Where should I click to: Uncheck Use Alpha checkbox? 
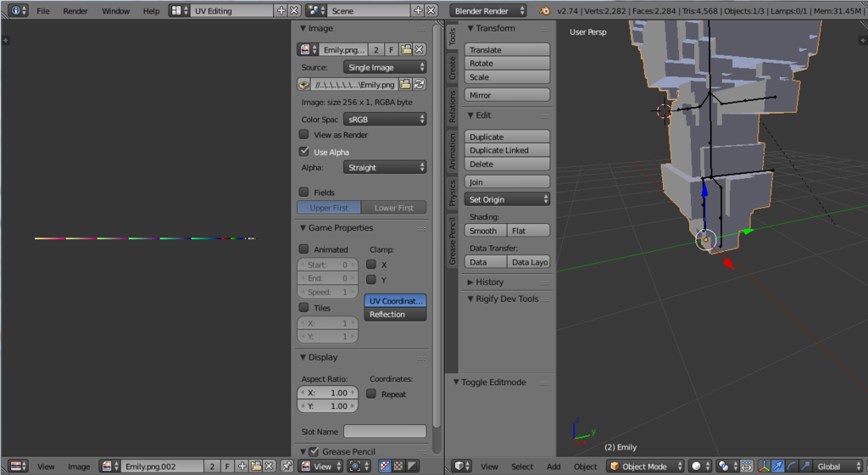click(304, 152)
